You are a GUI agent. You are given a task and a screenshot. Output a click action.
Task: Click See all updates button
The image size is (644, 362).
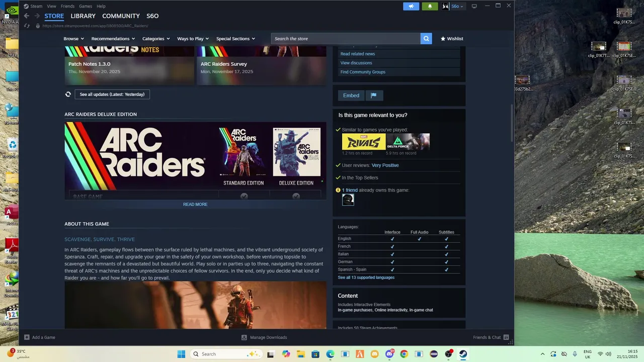pos(112,95)
